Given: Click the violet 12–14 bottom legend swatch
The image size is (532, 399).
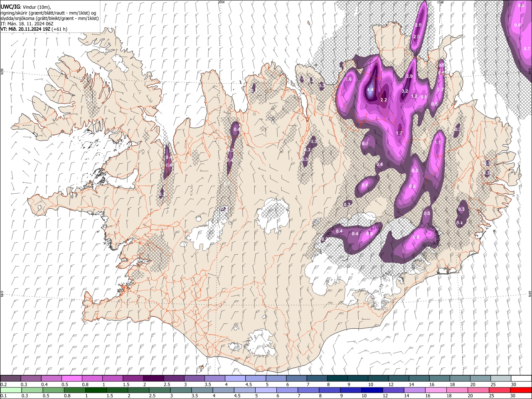Looking at the screenshot, I should (393, 390).
